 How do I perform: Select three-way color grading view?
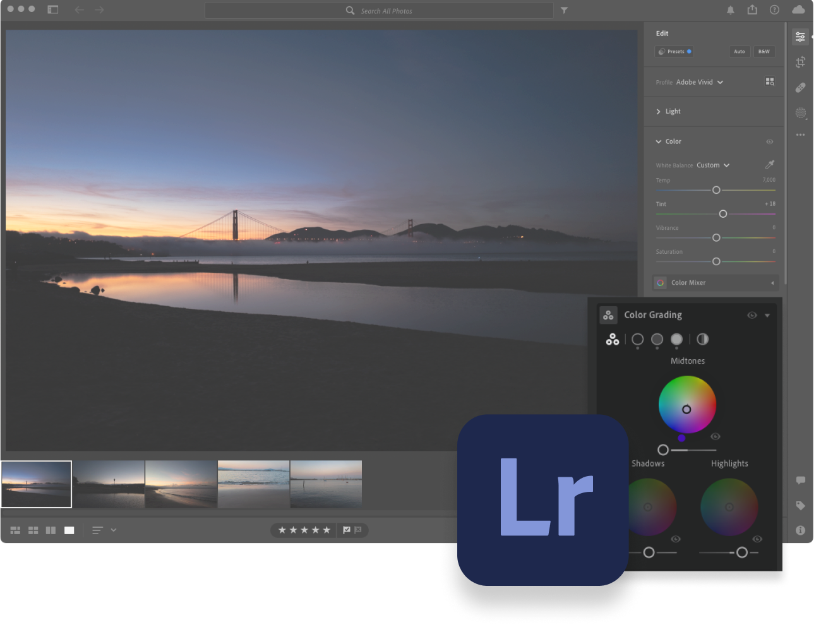613,340
